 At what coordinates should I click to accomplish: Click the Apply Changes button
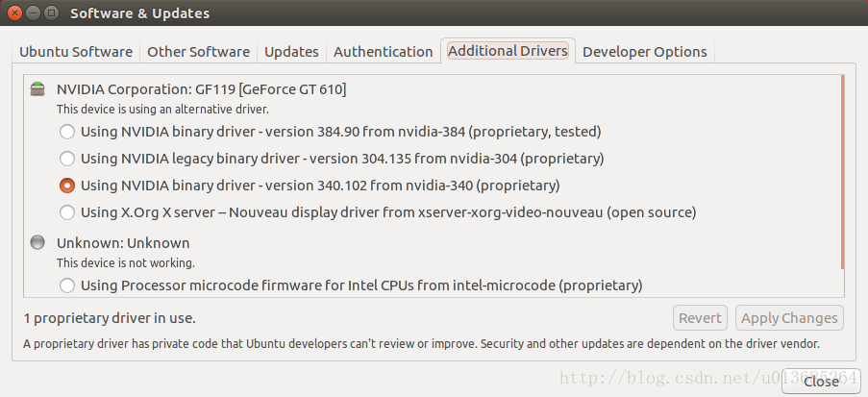tap(788, 318)
